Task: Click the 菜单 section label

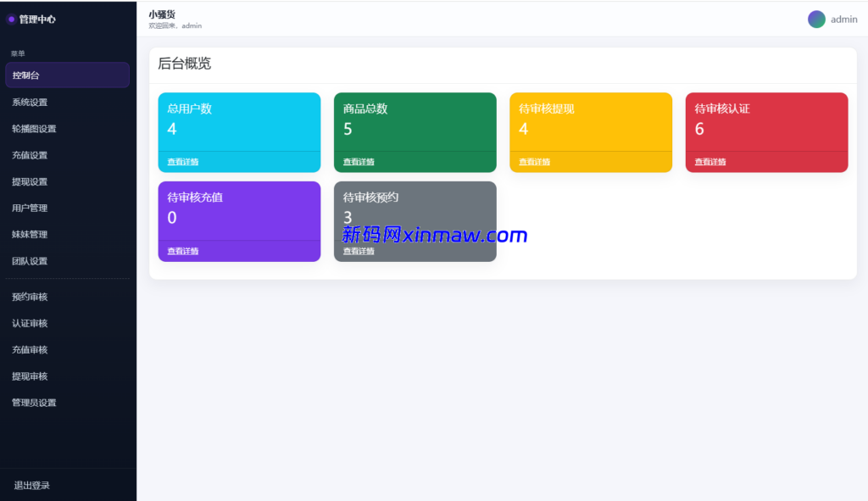Action: 18,53
